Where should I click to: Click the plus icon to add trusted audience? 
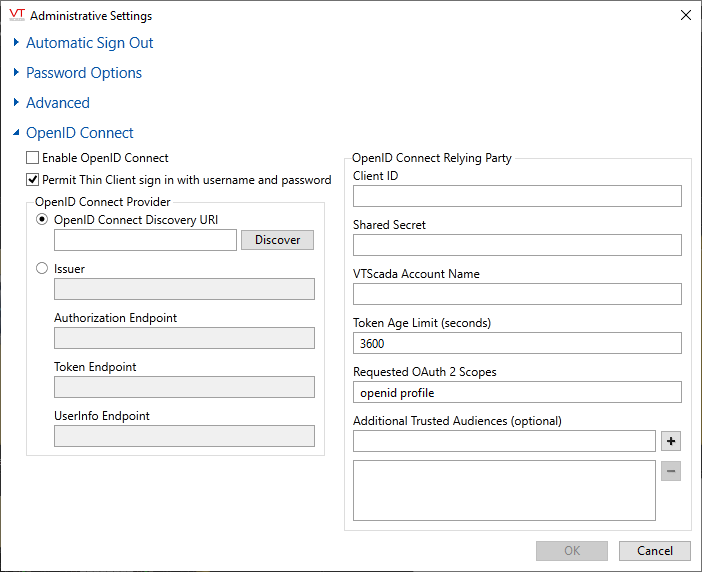click(x=671, y=441)
